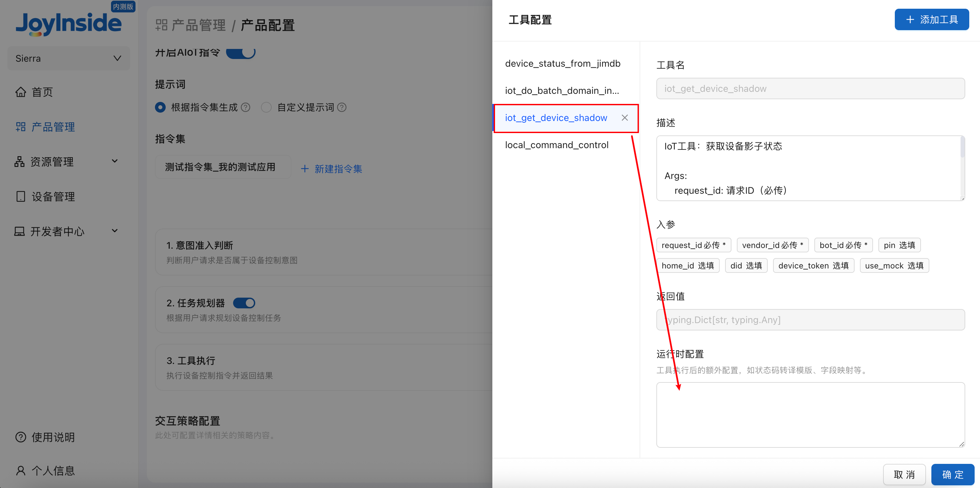This screenshot has height=488, width=980.
Task: Click help icon beside 自定义提示词
Action: 342,108
